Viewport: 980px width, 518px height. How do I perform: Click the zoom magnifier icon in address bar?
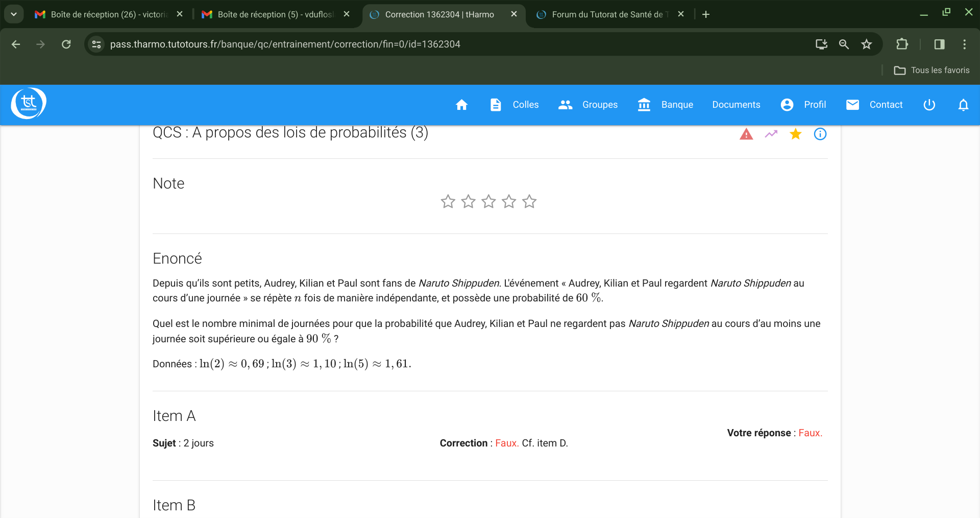[844, 44]
